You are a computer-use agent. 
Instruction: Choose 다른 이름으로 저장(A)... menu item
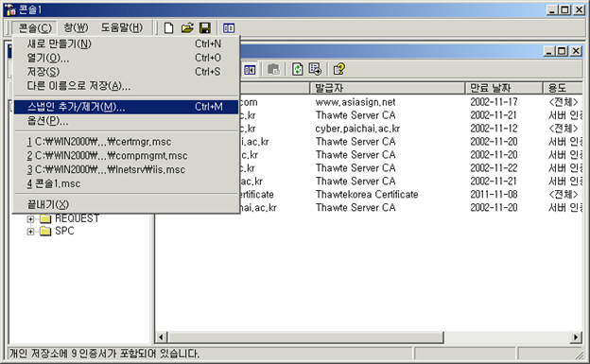click(127, 86)
